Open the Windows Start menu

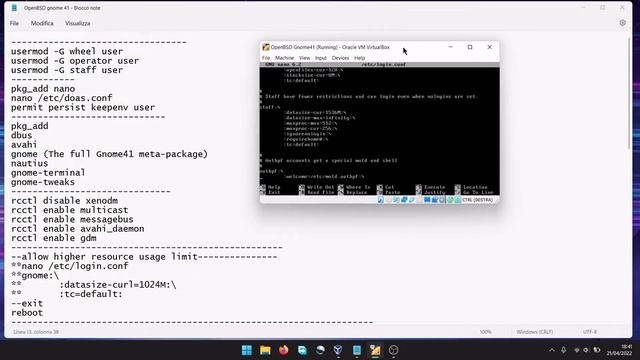click(x=247, y=350)
